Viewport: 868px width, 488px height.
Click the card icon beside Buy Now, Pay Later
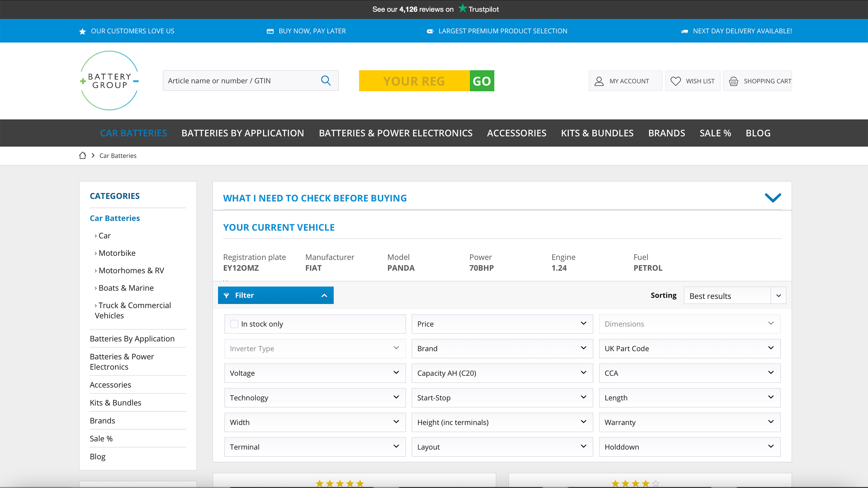(270, 31)
